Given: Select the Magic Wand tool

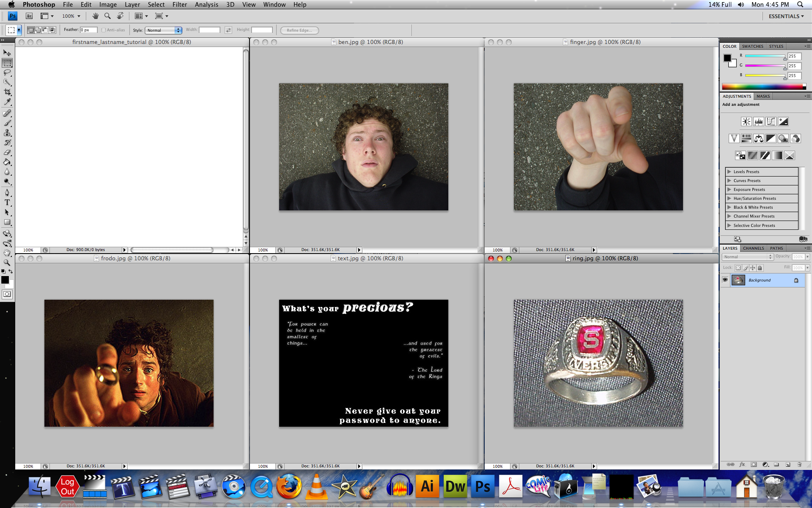Looking at the screenshot, I should (7, 83).
